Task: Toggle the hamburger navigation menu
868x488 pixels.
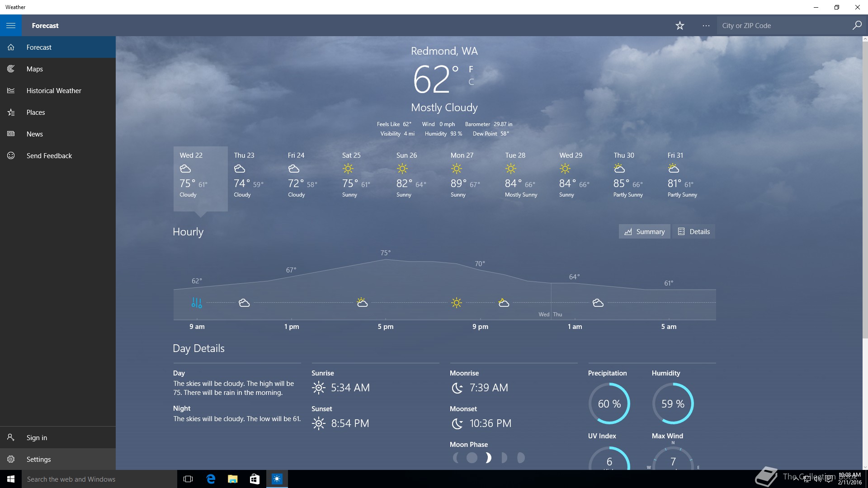Action: coord(11,25)
